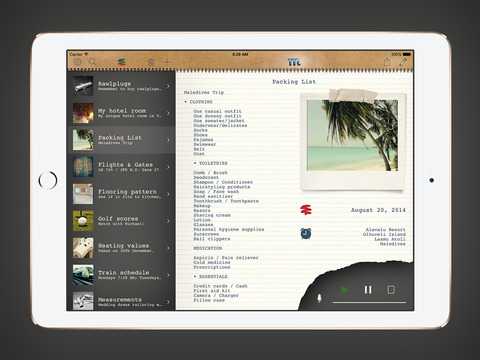Click the 'Olhuveli Island' location line
This screenshot has width=480, height=360.
tap(384, 234)
